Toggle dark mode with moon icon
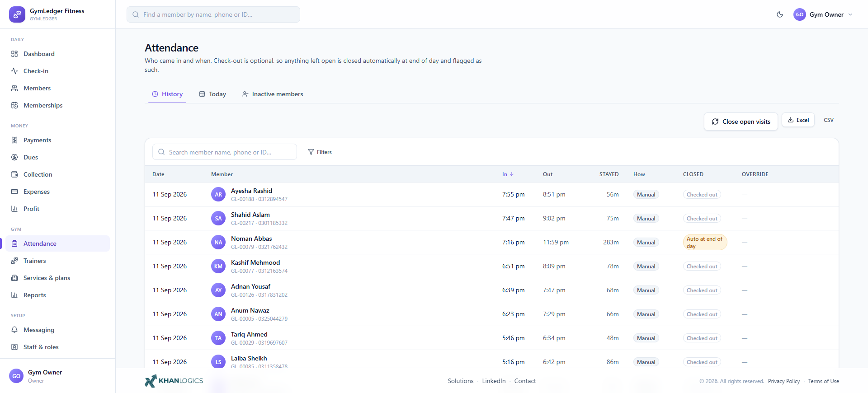This screenshot has width=868, height=393. 780,14
